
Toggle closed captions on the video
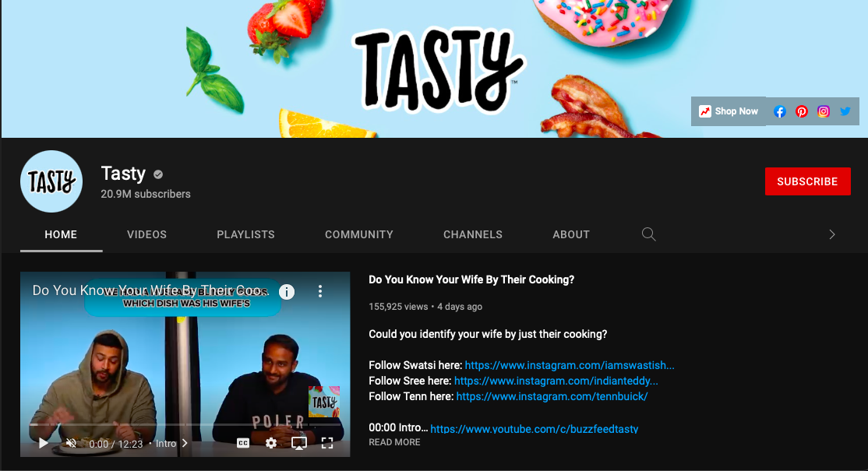coord(243,443)
